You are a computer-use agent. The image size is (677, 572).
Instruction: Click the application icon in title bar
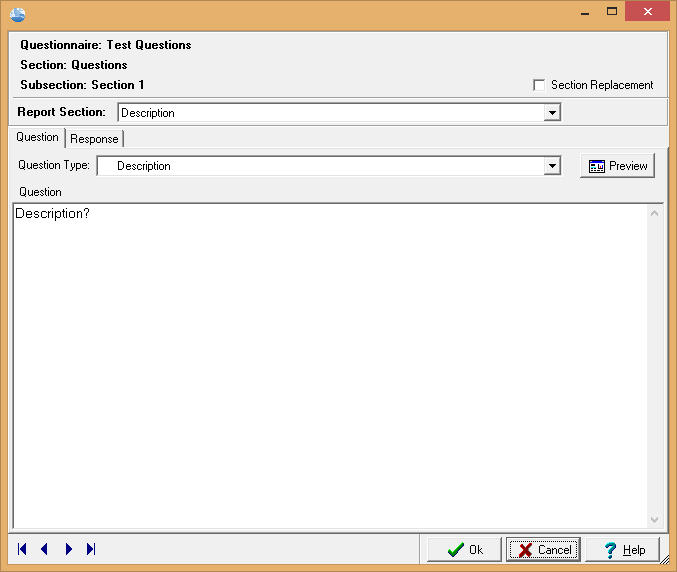[x=17, y=14]
